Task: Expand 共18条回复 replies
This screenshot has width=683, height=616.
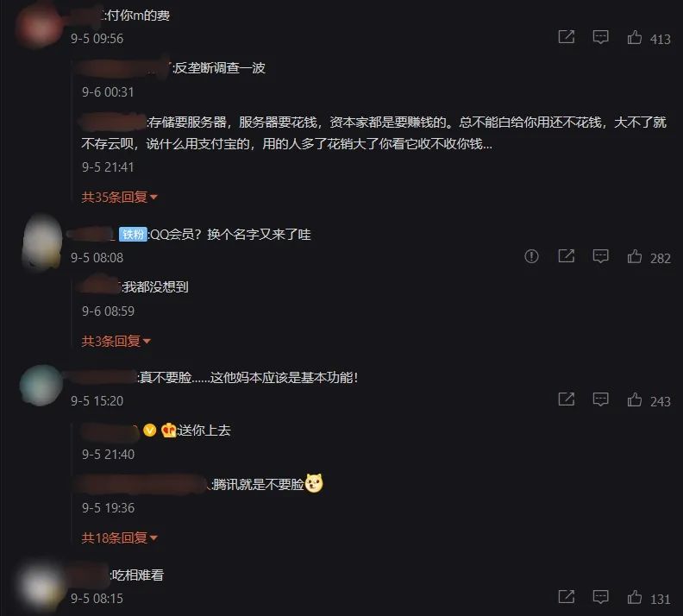Action: tap(119, 538)
